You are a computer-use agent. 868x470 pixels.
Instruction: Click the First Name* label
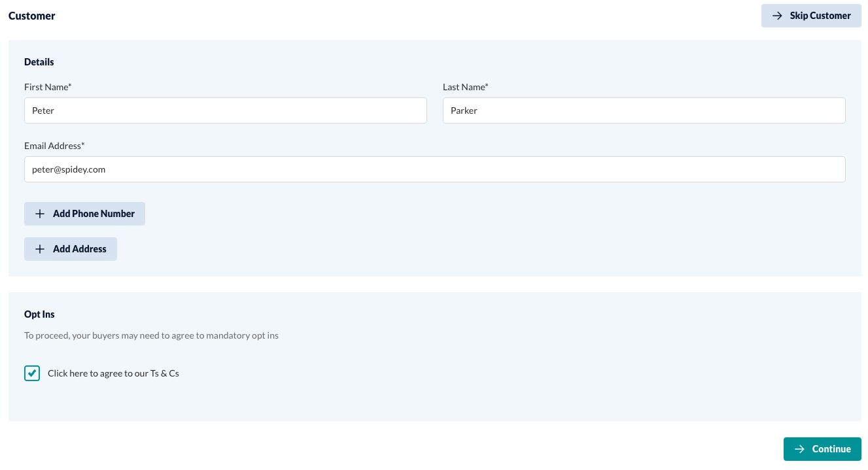pyautogui.click(x=48, y=87)
